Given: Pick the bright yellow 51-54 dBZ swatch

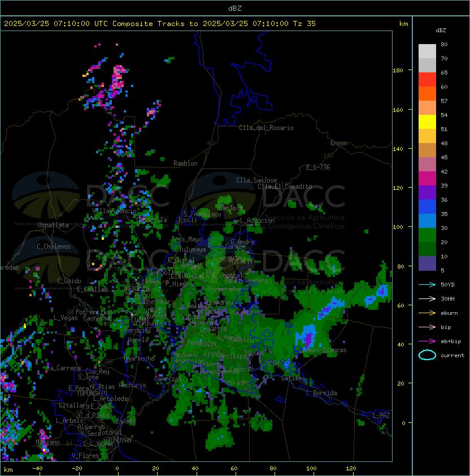Looking at the screenshot, I should (427, 122).
